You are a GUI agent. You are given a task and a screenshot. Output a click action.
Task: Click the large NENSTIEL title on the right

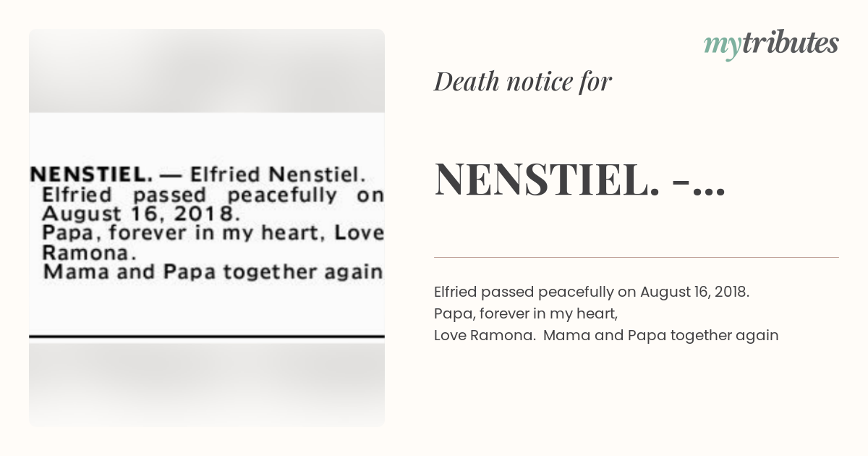pos(579,180)
